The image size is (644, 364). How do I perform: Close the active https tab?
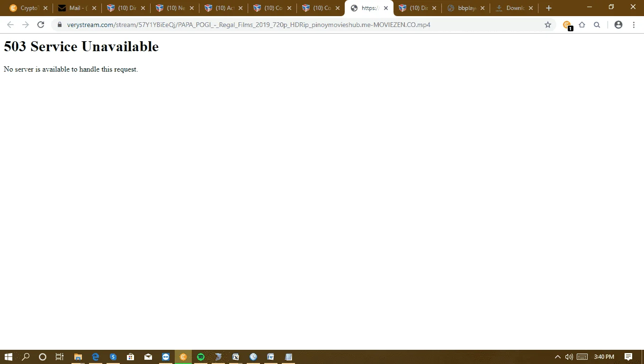tap(386, 8)
